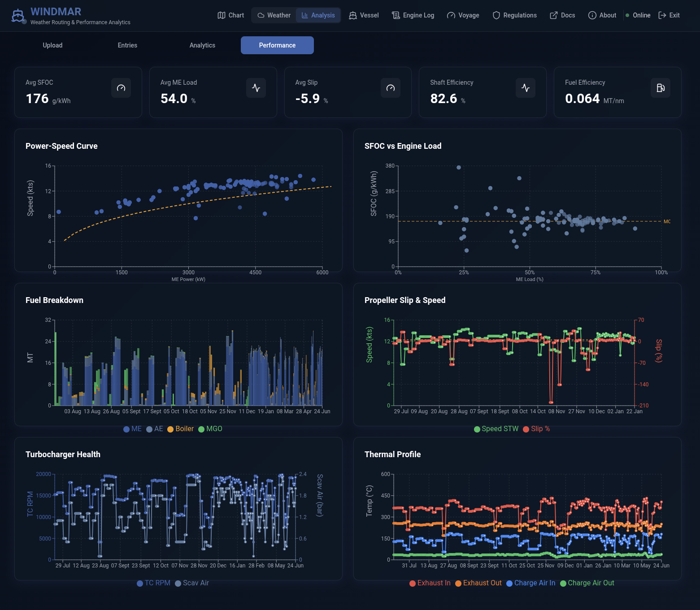Switch to the Analytics tab
This screenshot has width=700, height=610.
tap(202, 45)
